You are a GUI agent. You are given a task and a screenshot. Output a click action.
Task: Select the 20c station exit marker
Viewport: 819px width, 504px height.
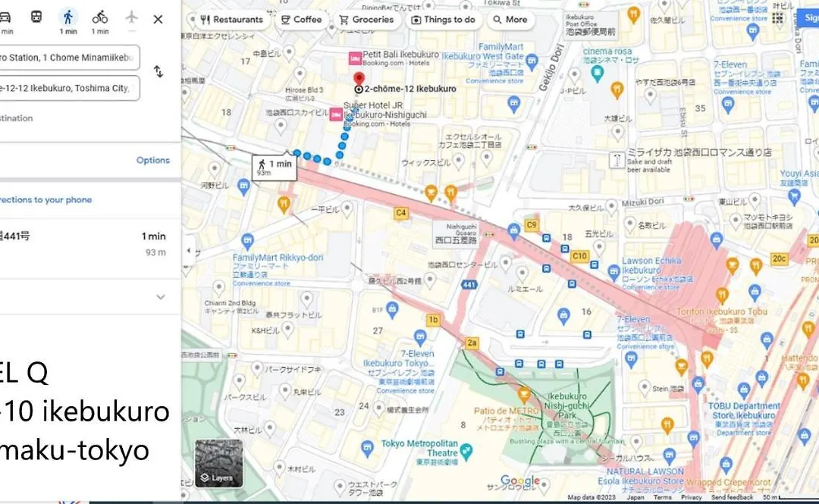(779, 259)
